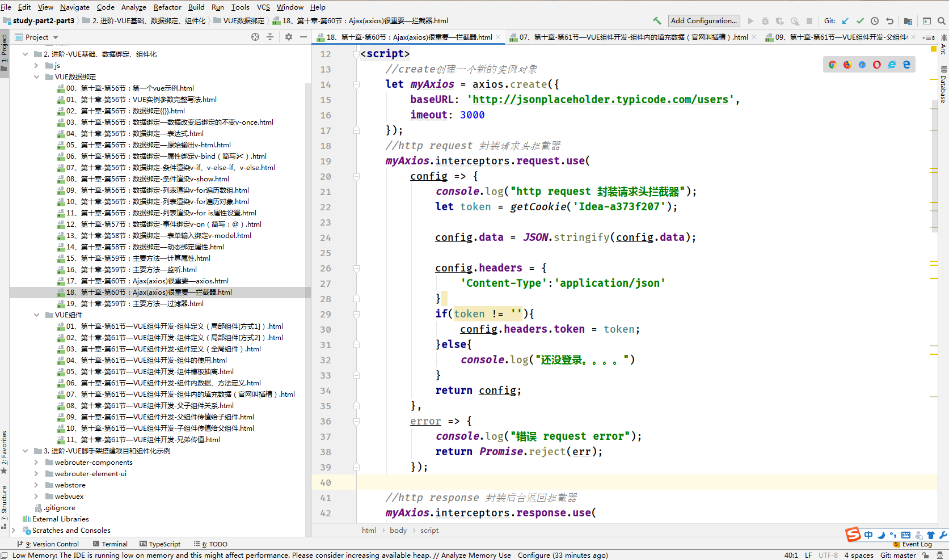Click the Git Revert undo icon
Screen dimensions: 949x560
coord(889,21)
